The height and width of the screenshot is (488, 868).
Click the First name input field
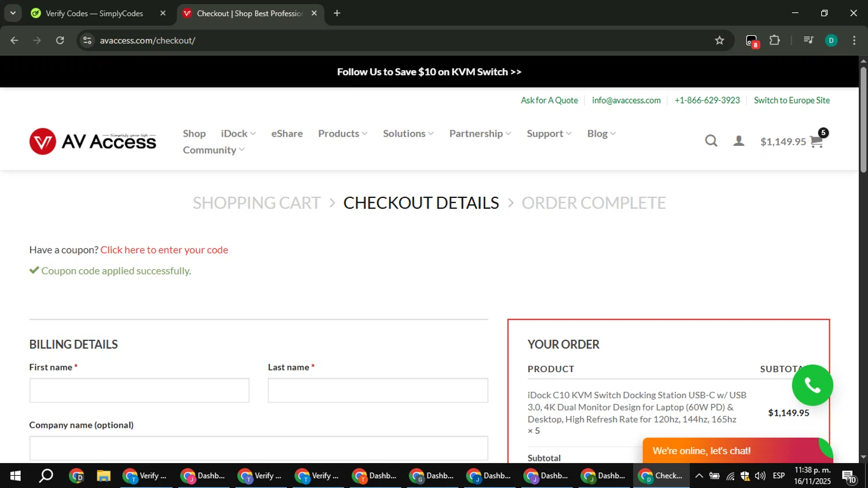(x=139, y=390)
